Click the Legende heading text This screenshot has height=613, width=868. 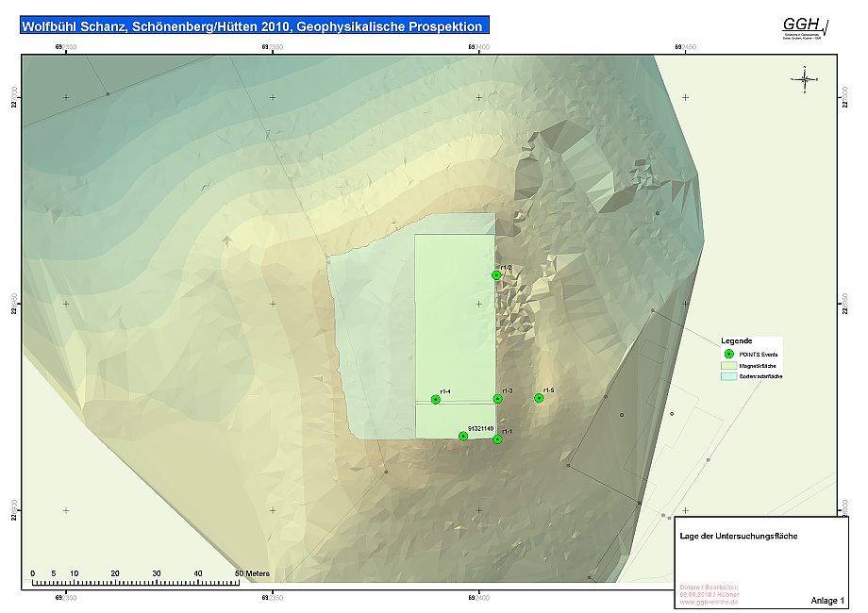(736, 340)
